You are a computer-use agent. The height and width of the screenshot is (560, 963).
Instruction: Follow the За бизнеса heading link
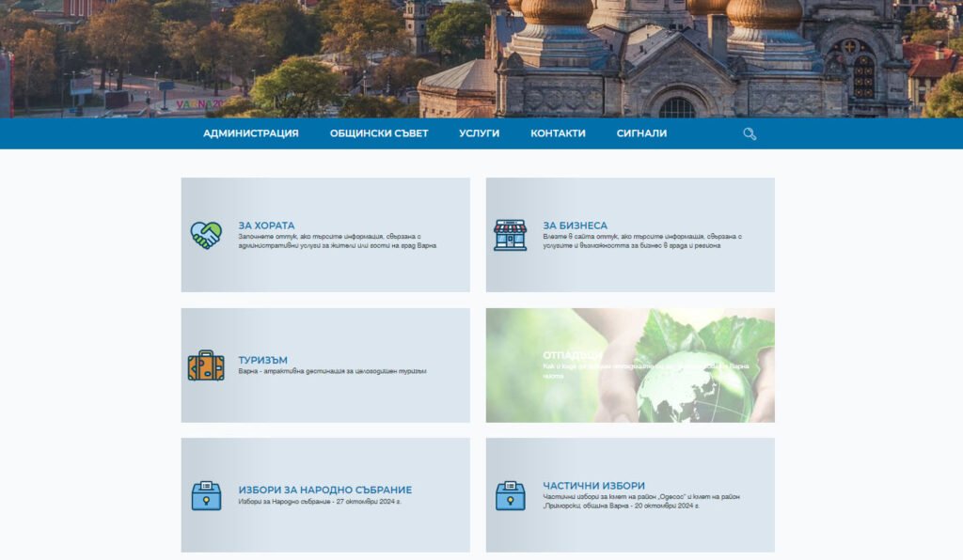coord(575,226)
